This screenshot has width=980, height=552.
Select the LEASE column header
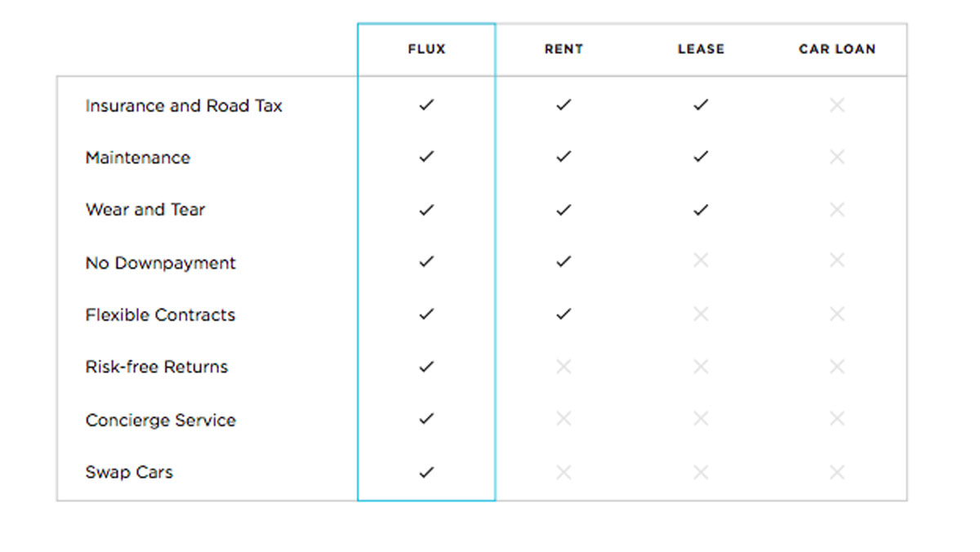coord(701,49)
